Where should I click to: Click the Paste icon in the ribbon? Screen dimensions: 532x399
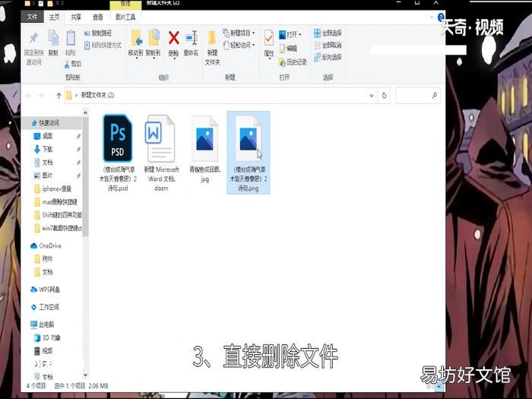coord(71,38)
